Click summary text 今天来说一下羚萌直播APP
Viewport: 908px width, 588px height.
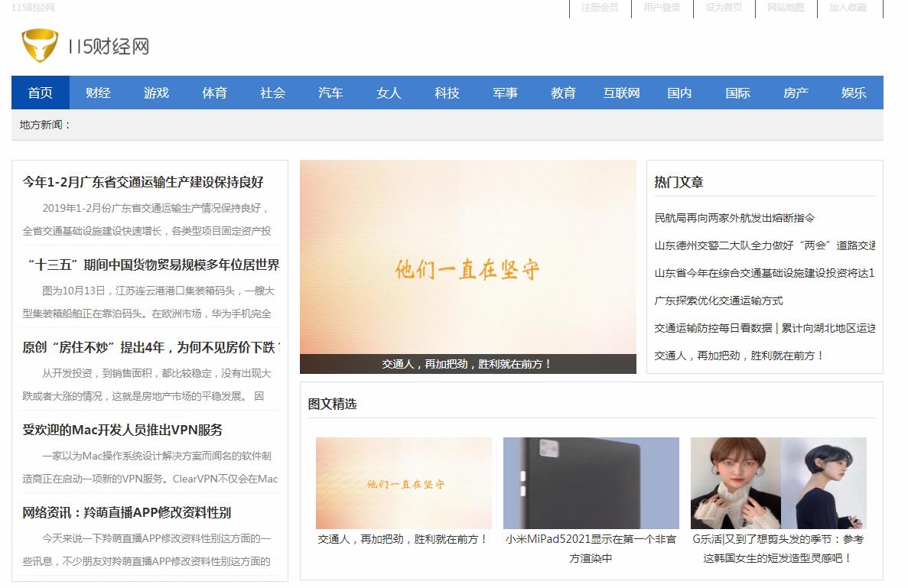[147, 550]
